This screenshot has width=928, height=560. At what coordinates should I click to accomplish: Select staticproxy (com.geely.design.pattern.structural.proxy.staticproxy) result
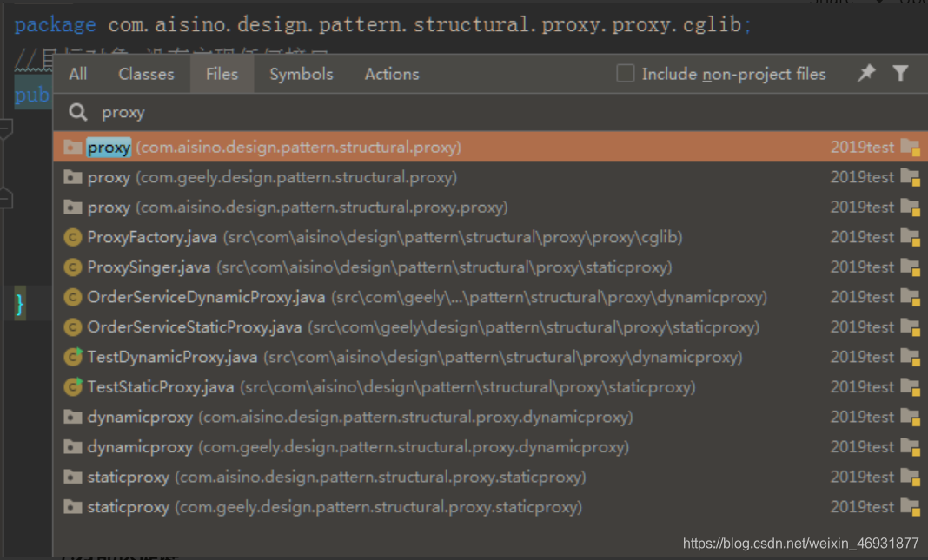491,507
